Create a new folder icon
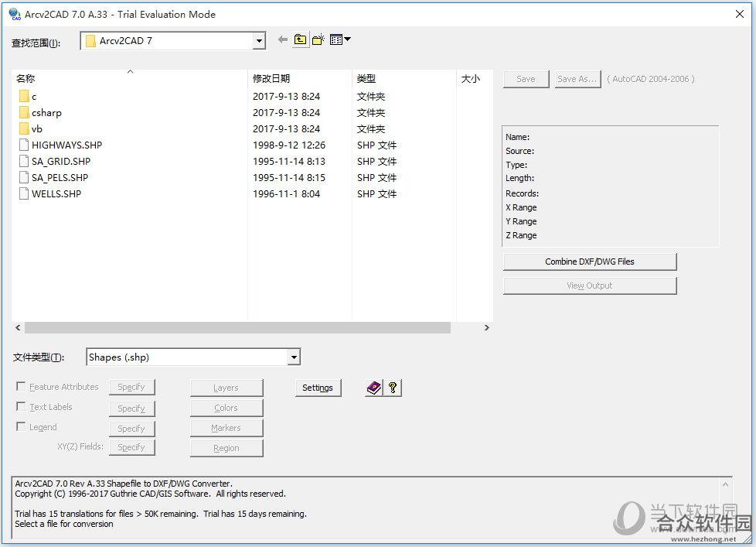Image resolution: width=756 pixels, height=547 pixels. tap(318, 40)
